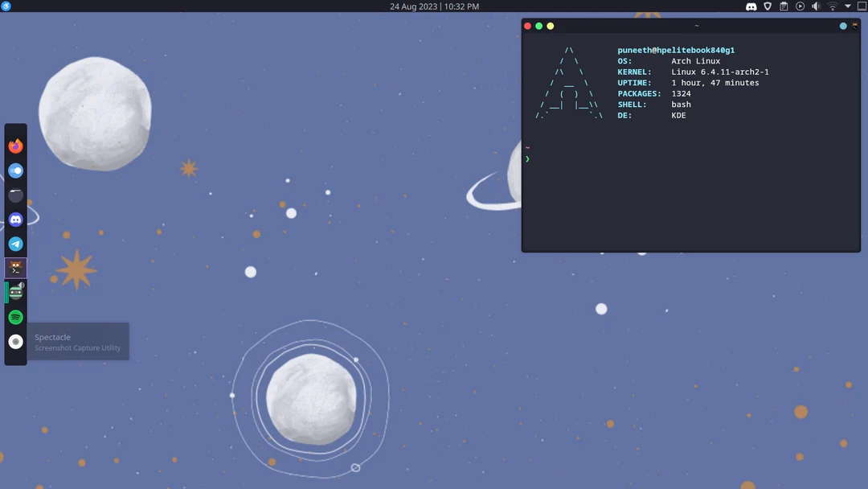
Task: Launch Firefox from the dock
Action: coord(15,146)
